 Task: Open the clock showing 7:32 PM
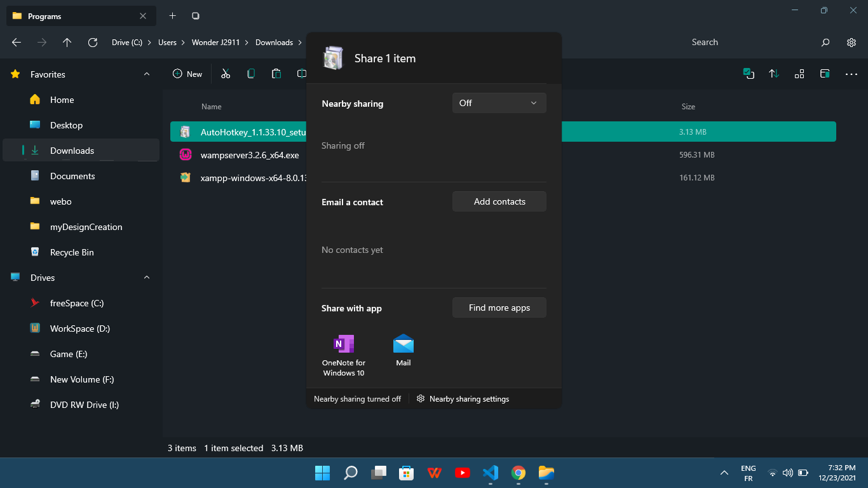click(837, 473)
